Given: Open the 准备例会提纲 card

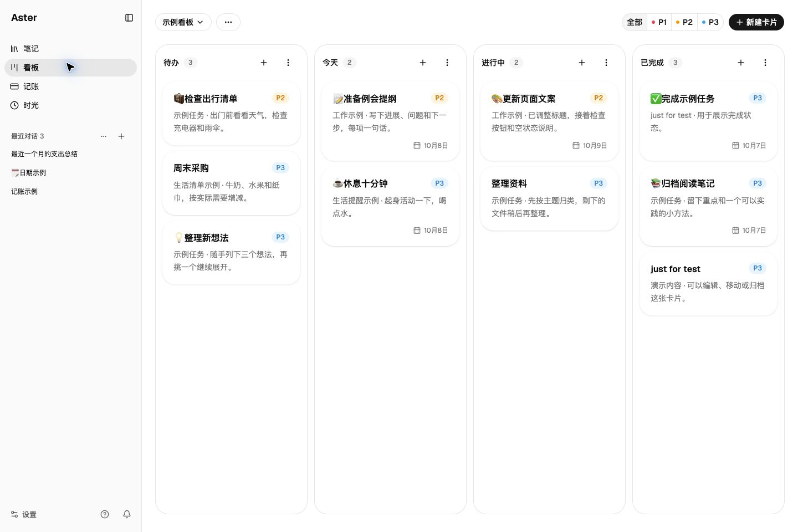Looking at the screenshot, I should click(390, 121).
